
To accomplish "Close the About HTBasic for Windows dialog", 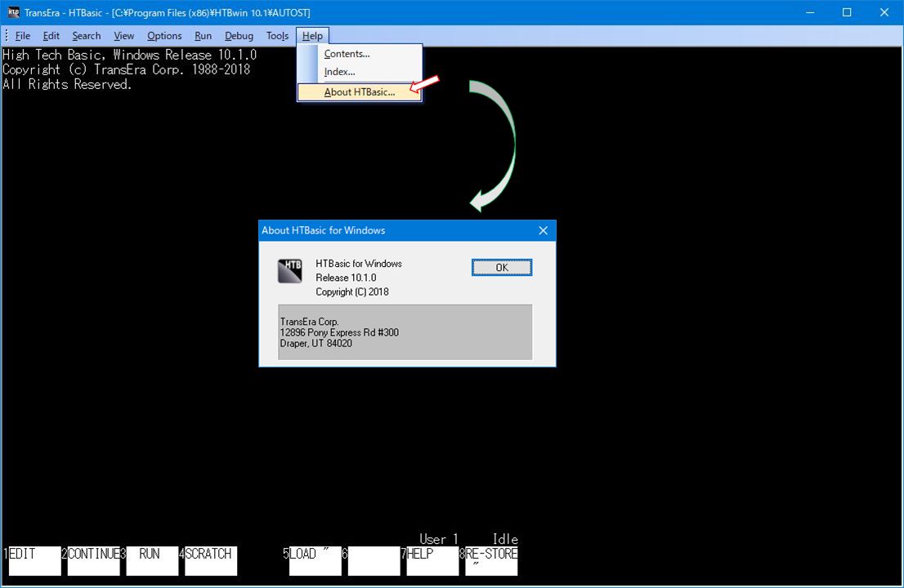I will [x=543, y=230].
